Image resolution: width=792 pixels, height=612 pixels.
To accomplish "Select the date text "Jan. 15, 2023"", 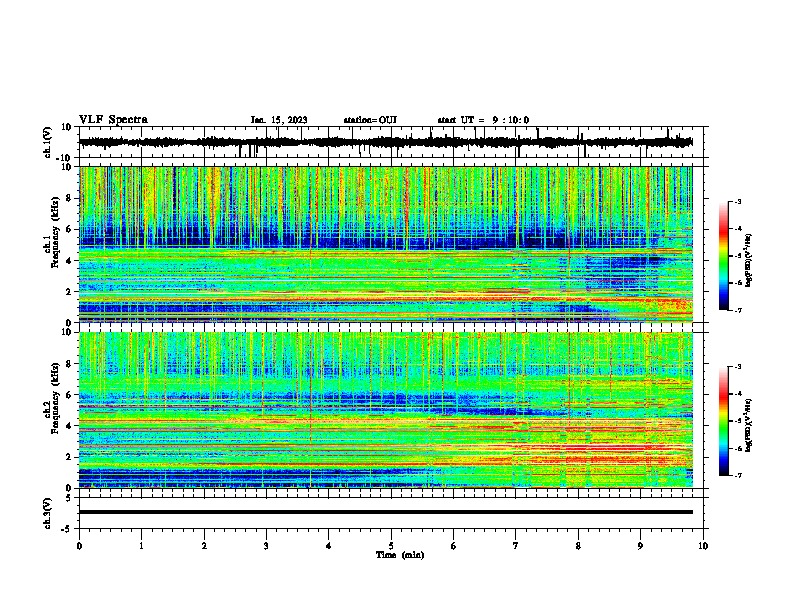I will coord(279,120).
